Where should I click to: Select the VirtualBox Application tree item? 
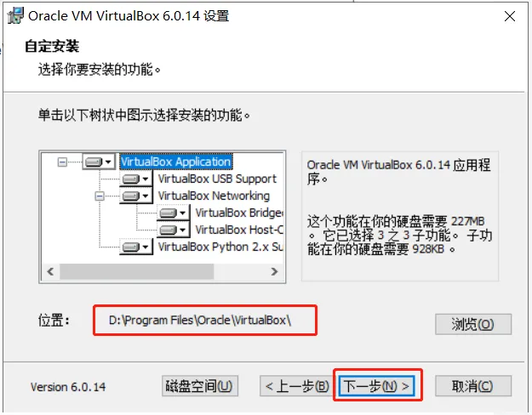tap(175, 162)
